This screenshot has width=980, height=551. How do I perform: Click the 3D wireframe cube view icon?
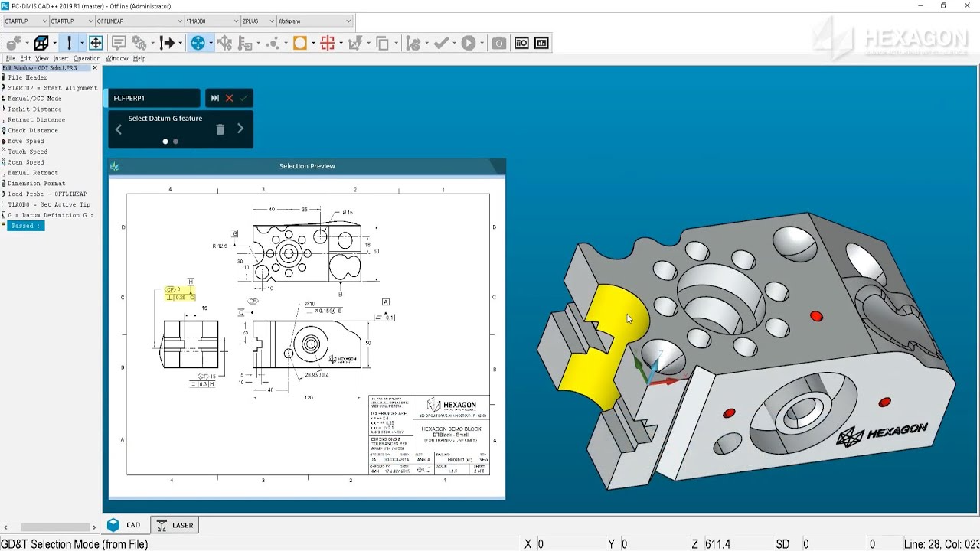point(41,43)
